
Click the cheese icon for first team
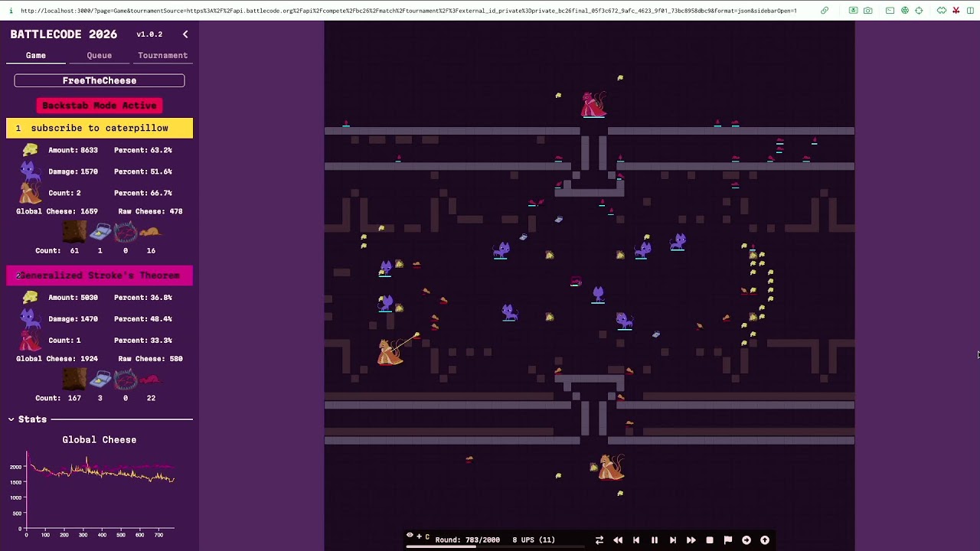30,150
